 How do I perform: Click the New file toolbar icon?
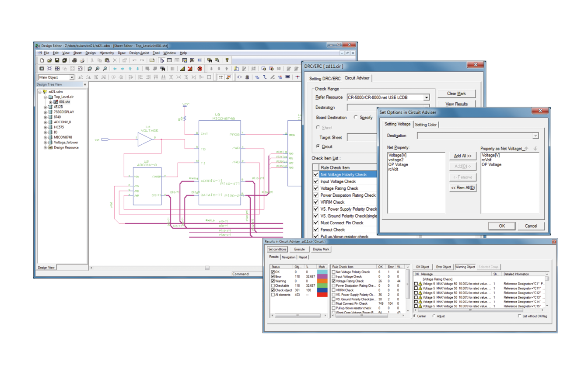click(x=42, y=60)
